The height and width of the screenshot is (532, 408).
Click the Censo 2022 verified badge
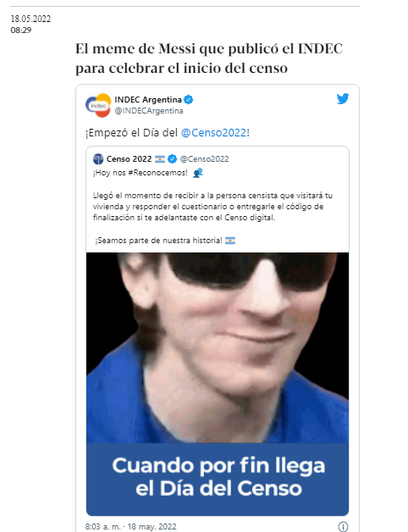[x=173, y=158]
